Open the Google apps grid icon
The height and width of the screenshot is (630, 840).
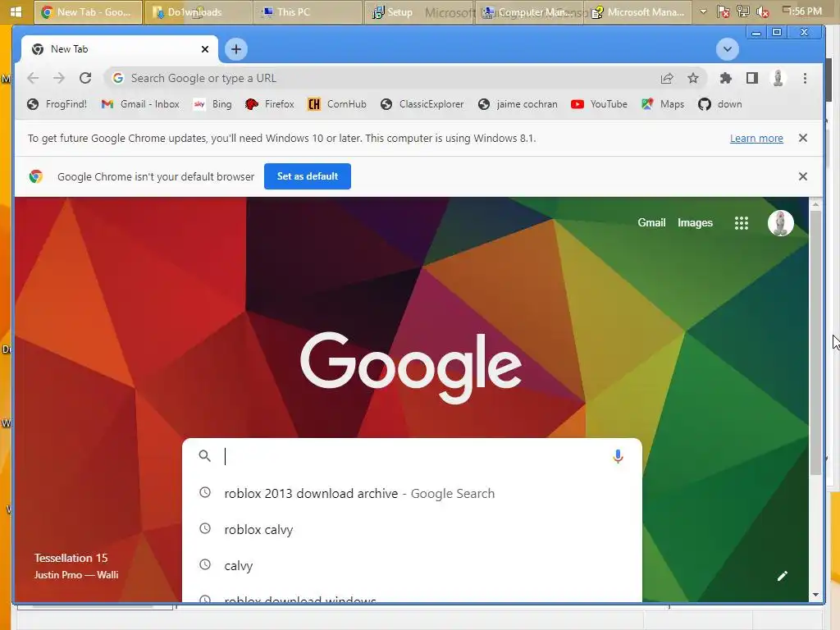pyautogui.click(x=741, y=223)
